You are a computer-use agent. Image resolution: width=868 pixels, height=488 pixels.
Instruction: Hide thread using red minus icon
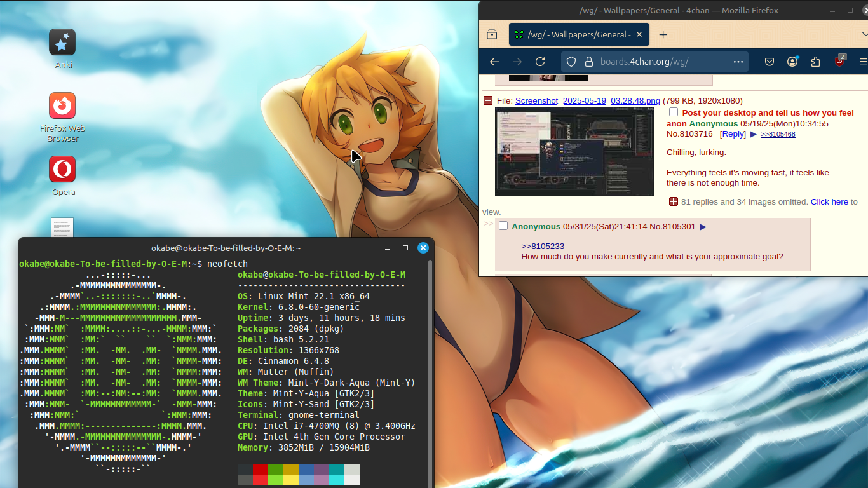(488, 100)
